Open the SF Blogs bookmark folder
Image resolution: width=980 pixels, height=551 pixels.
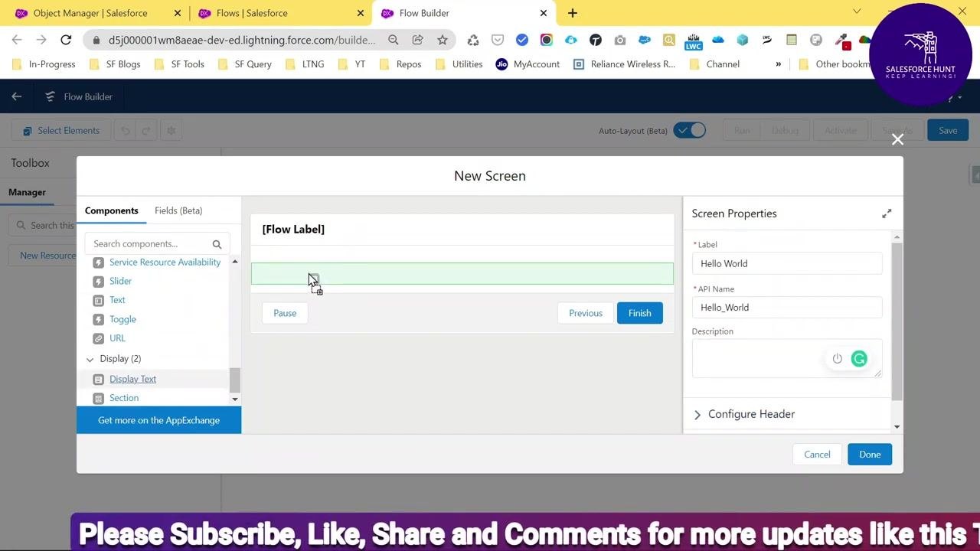pyautogui.click(x=116, y=64)
